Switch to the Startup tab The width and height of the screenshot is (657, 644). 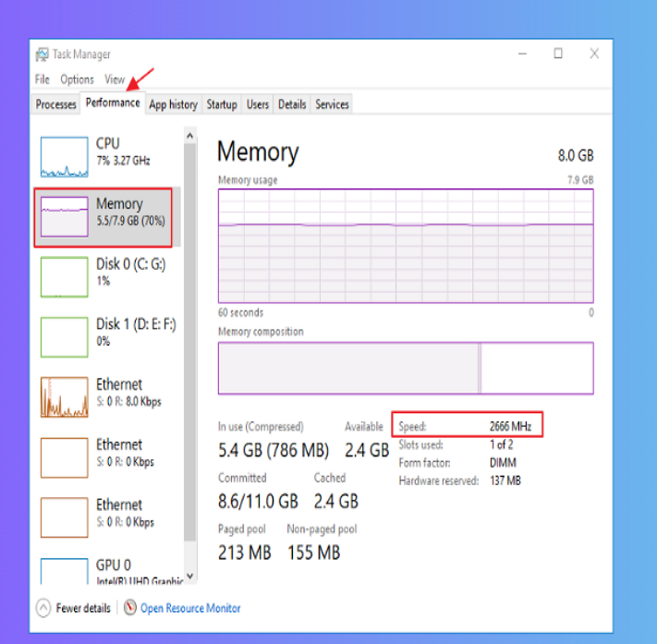[222, 104]
